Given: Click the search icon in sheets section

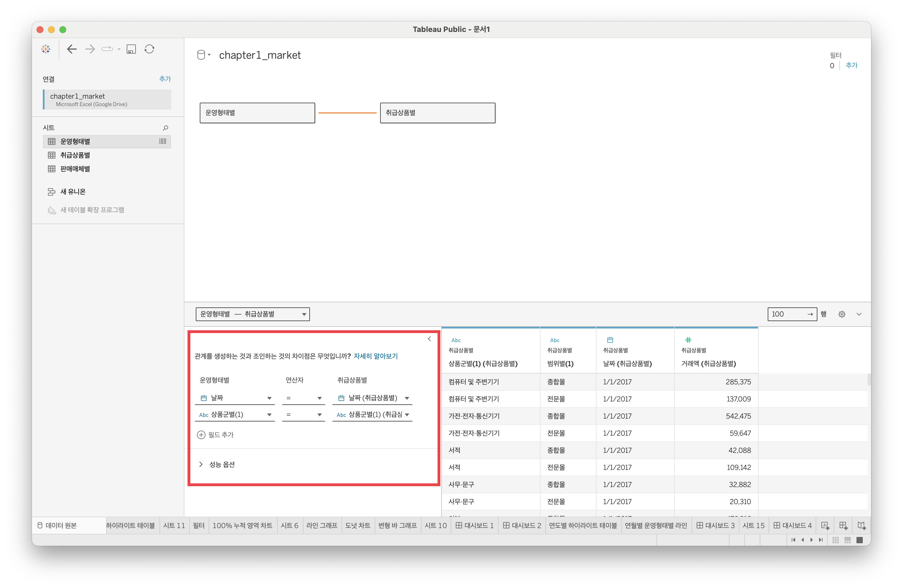Looking at the screenshot, I should click(166, 128).
